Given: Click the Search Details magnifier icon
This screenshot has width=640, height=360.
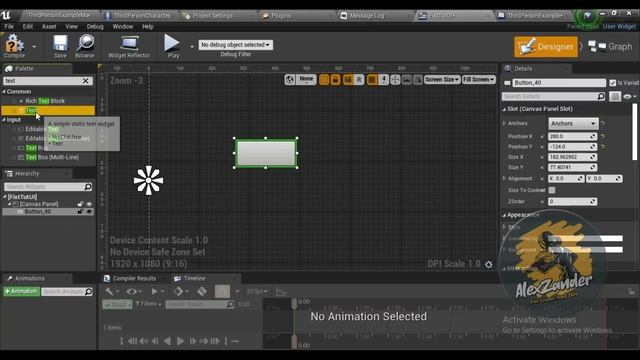Looking at the screenshot, I should click(601, 96).
